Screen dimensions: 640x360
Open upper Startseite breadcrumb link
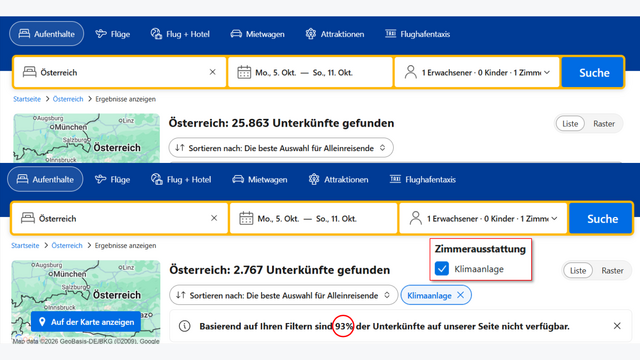[x=27, y=99]
